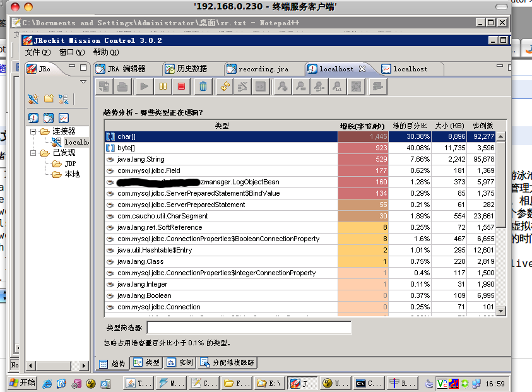Open the 窗口(W) menu

[72, 52]
